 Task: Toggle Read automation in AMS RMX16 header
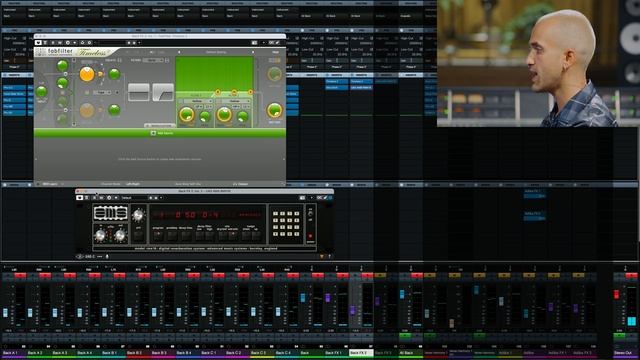pyautogui.click(x=94, y=198)
